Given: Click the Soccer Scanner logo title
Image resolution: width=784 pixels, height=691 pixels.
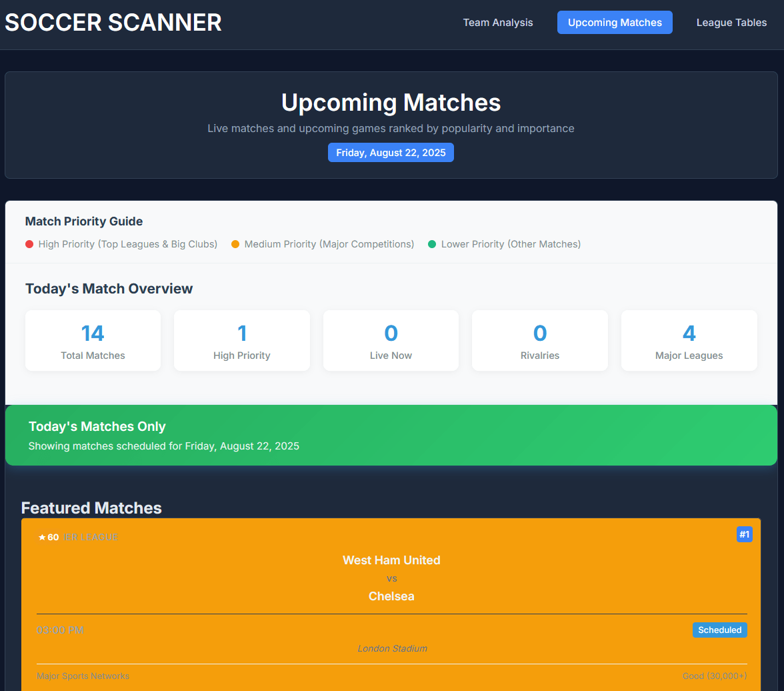Looking at the screenshot, I should [x=113, y=23].
